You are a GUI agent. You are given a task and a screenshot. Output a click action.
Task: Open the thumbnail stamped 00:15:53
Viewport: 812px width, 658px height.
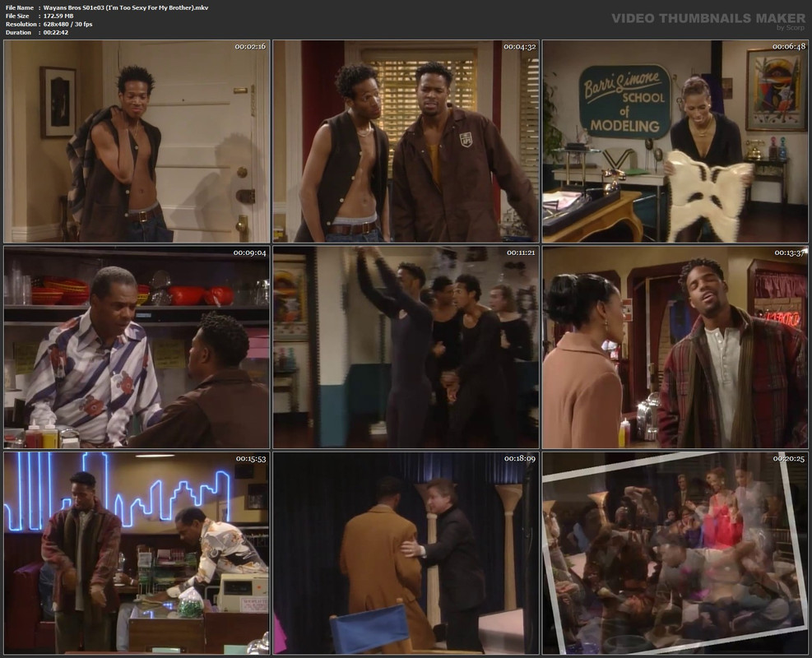[137, 554]
